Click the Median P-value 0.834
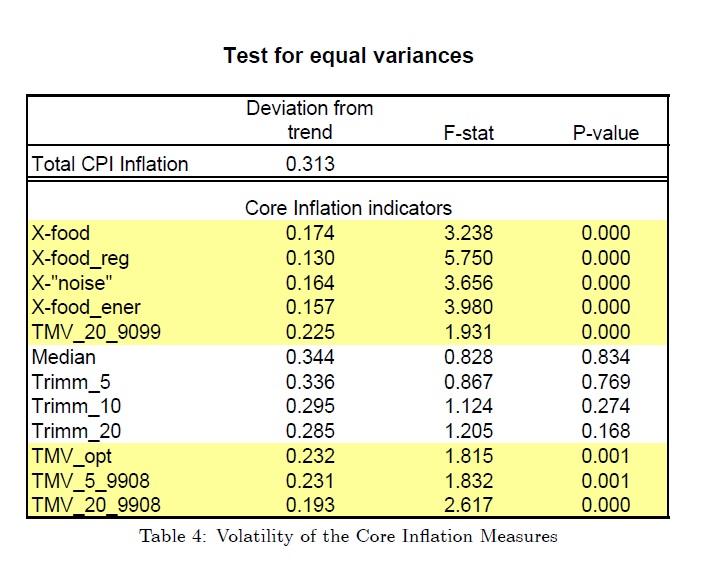Image resolution: width=719 pixels, height=583 pixels. (606, 357)
